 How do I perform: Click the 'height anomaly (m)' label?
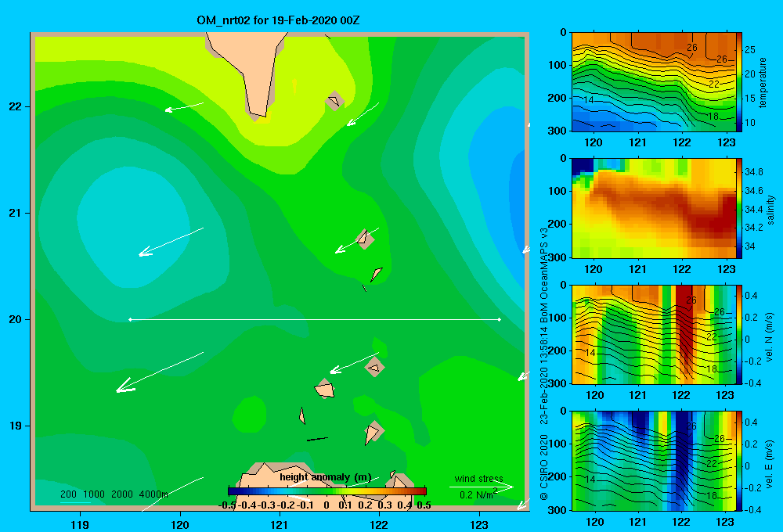click(x=326, y=477)
